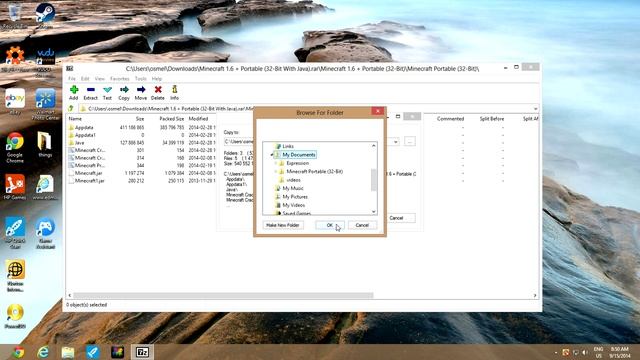Viewport: 640px width, 360px height.
Task: Click the Add toolbar button in 7-Zip
Action: (x=73, y=93)
